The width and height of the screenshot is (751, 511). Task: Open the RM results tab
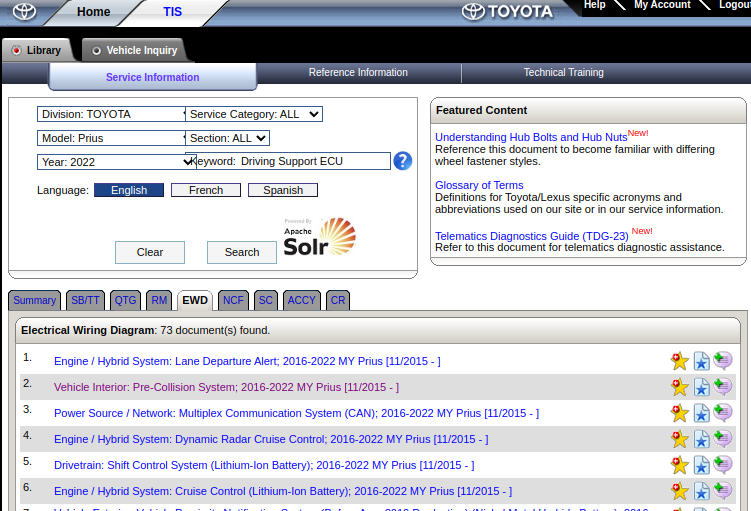pos(159,300)
